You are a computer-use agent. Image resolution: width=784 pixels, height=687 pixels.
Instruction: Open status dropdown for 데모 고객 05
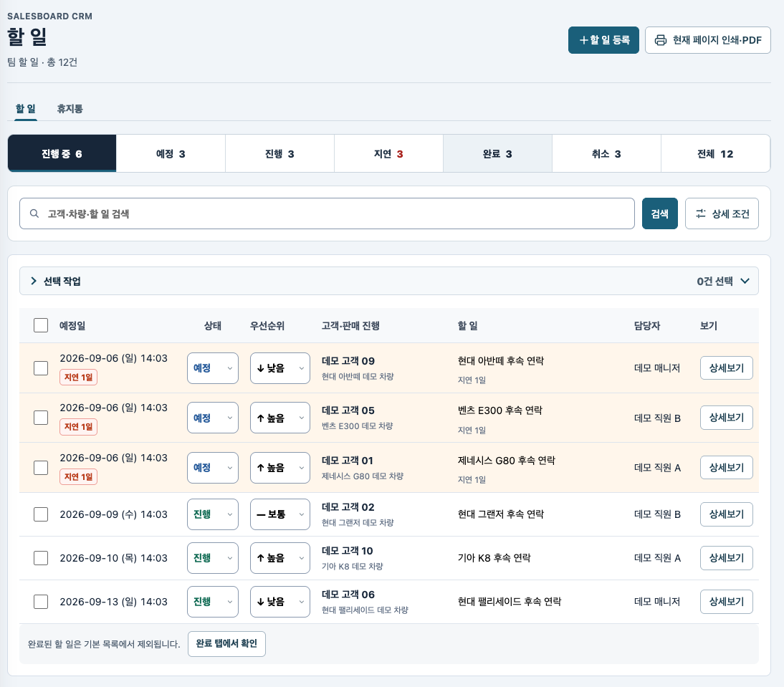213,418
